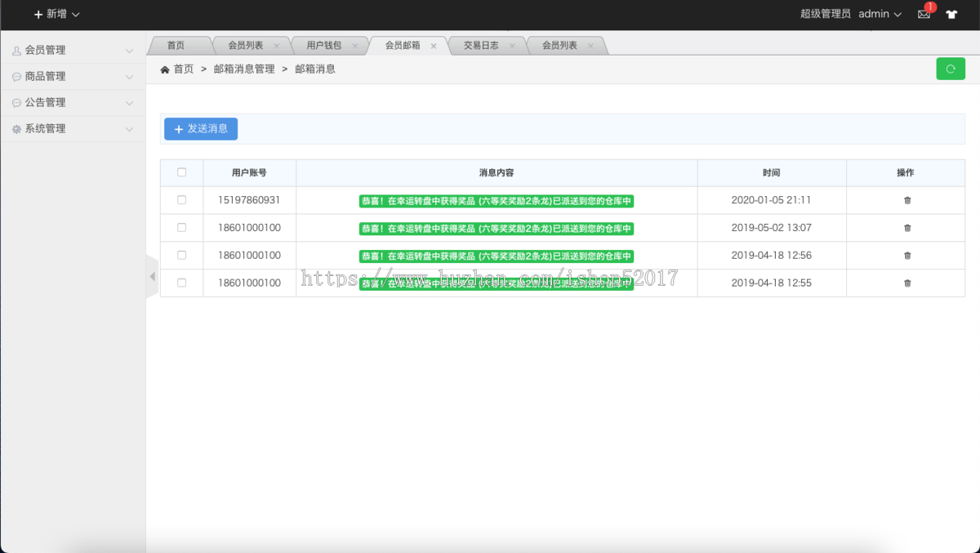The width and height of the screenshot is (980, 553).
Task: Click the 邮箱消息管理 breadcrumb link
Action: click(x=244, y=69)
